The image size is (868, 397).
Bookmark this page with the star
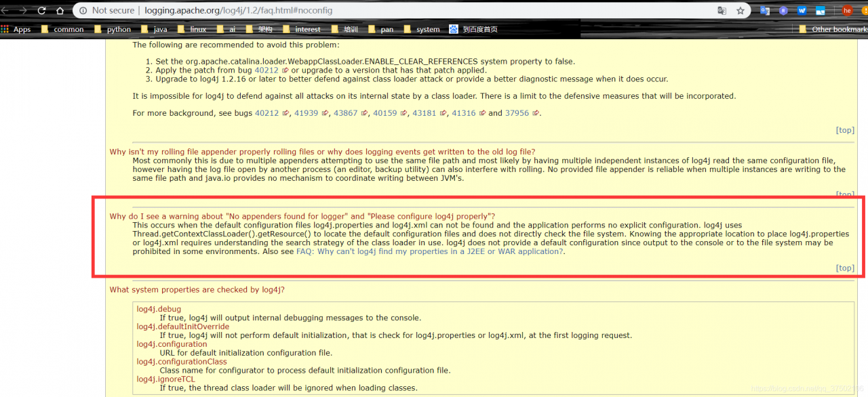coord(740,11)
